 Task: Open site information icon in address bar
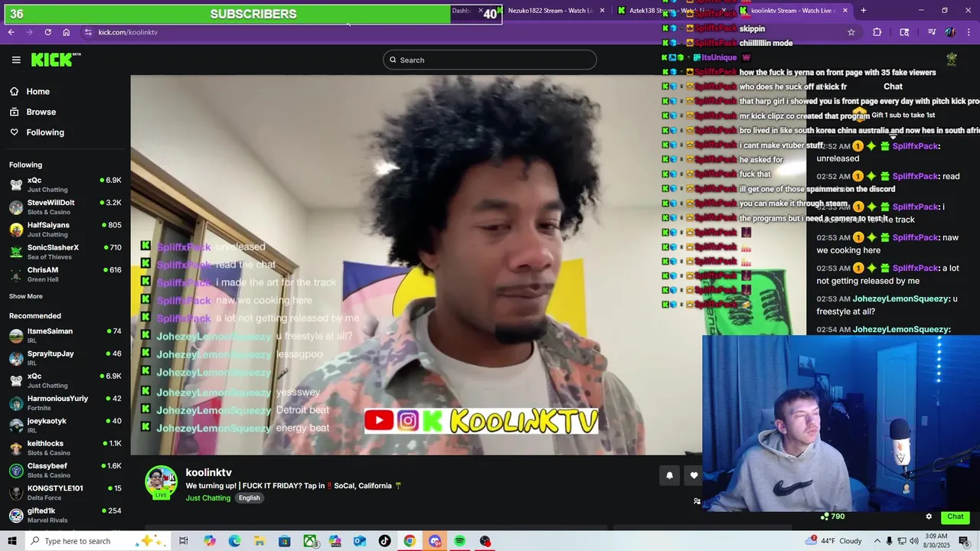point(88,32)
